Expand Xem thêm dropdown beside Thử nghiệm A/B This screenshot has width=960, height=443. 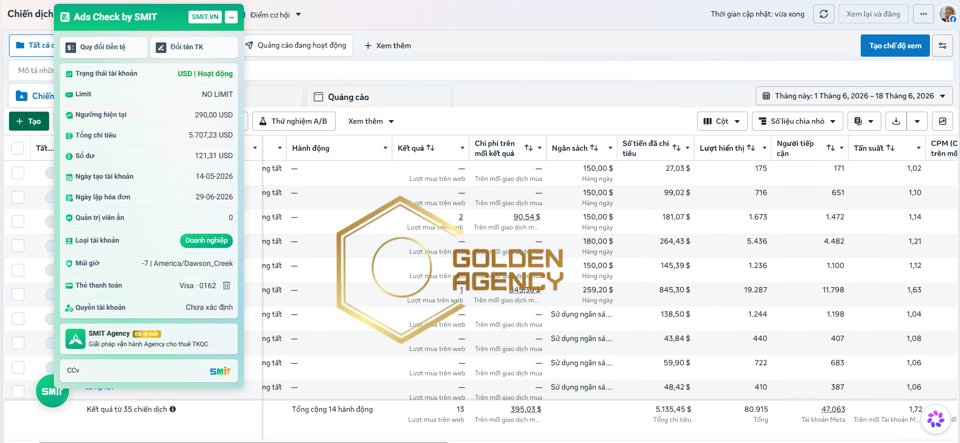click(x=371, y=121)
